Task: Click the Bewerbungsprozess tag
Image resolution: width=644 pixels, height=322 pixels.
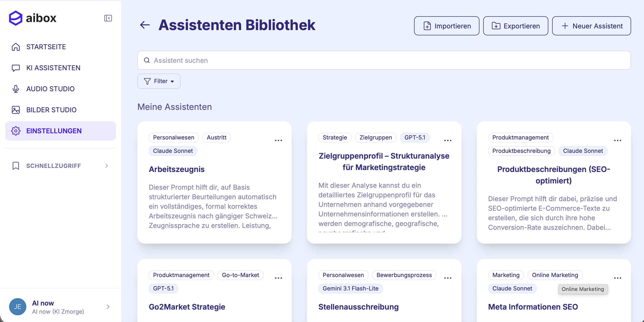Action: coord(404,275)
